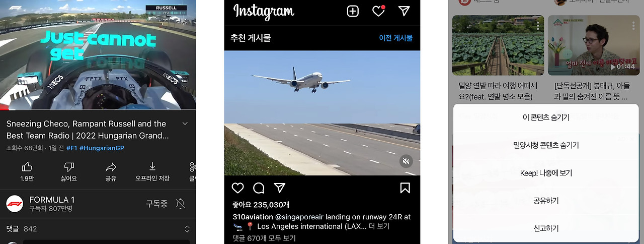This screenshot has height=244, width=644.
Task: Open comments on the 310aviation post
Action: click(259, 188)
